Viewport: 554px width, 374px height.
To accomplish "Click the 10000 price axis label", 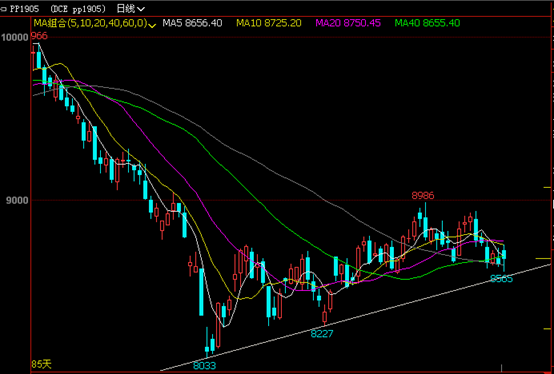I will 14,37.
